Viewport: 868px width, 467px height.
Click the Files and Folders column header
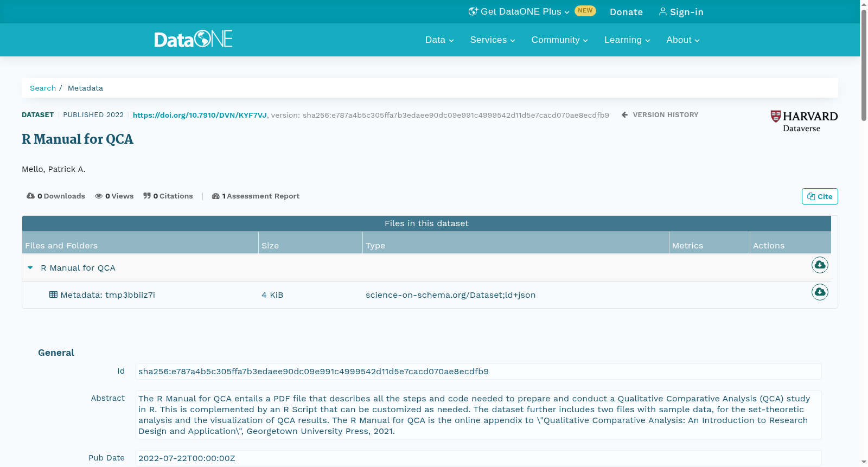coord(140,242)
